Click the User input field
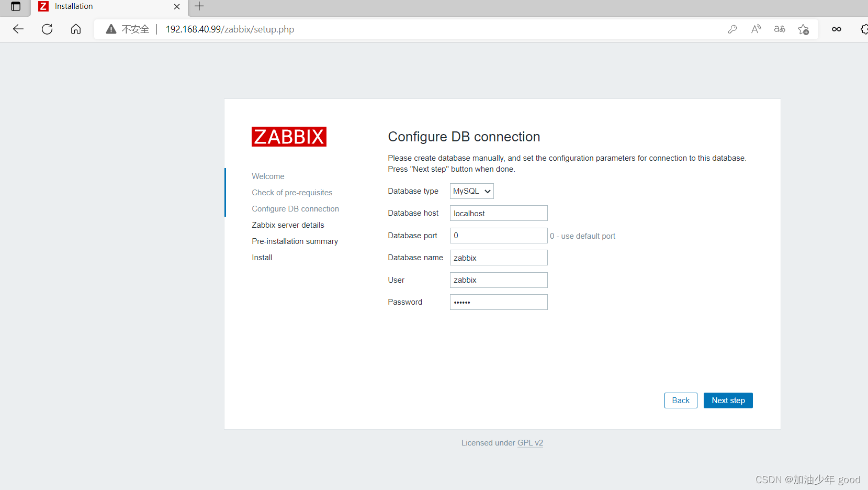This screenshot has width=868, height=490. pyautogui.click(x=499, y=280)
